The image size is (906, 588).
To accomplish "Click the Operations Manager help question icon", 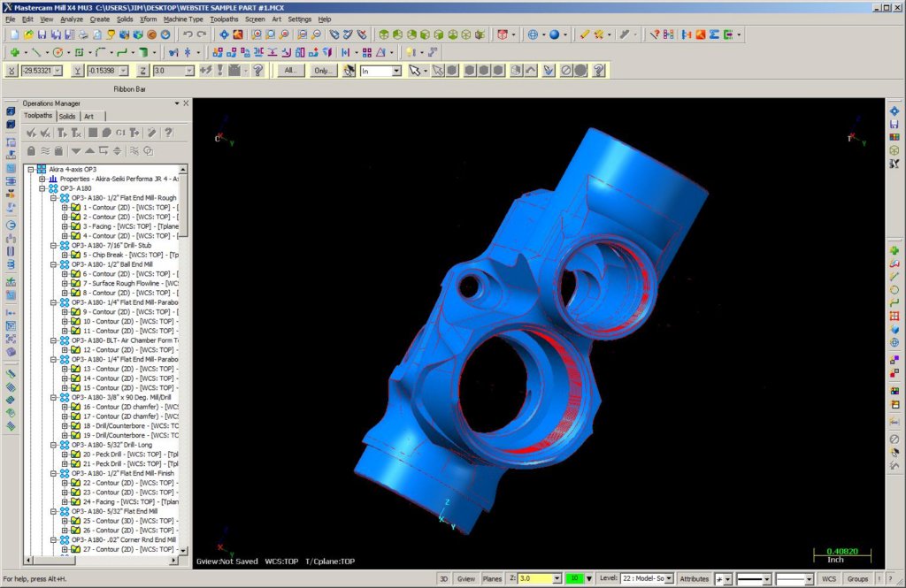I will [x=168, y=133].
